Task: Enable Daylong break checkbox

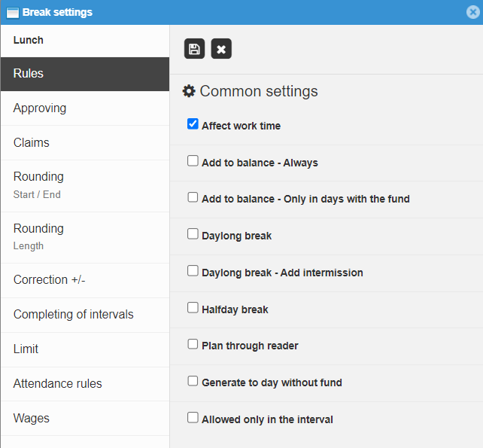Action: pos(193,233)
